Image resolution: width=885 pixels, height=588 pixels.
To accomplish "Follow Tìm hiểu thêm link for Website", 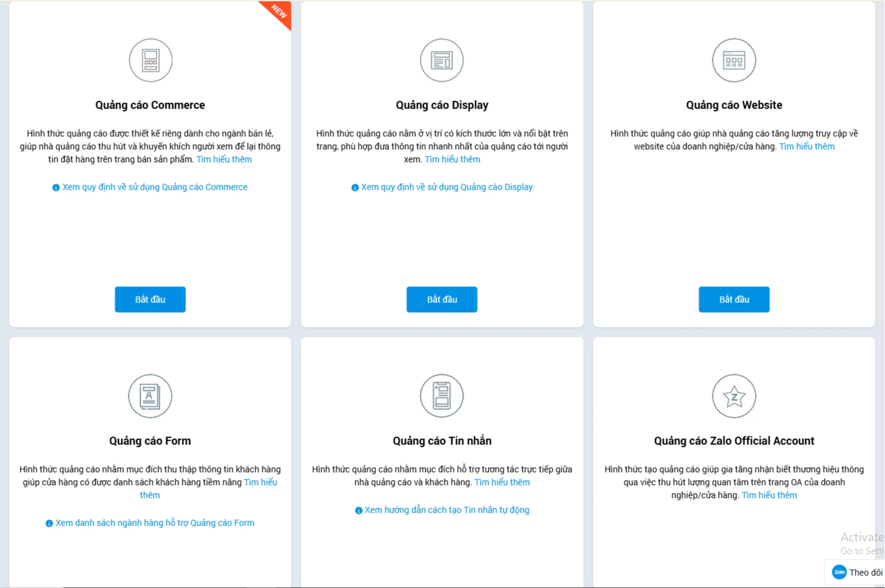I will pos(807,146).
